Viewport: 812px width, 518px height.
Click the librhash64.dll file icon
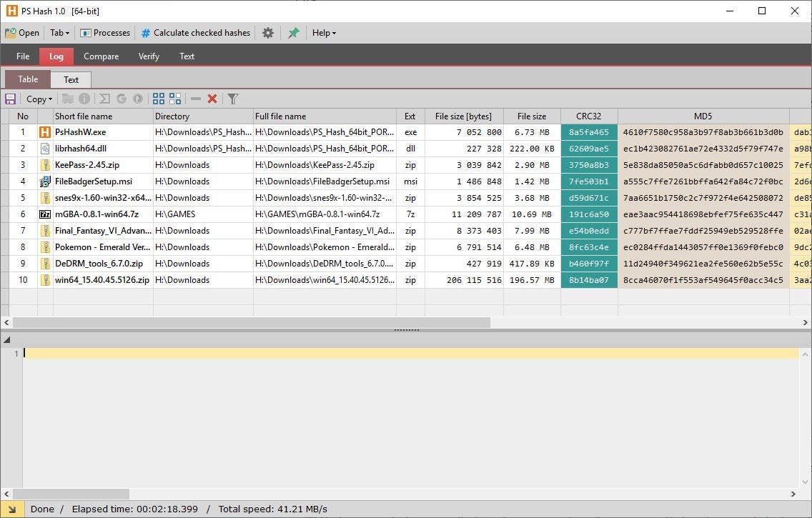tap(45, 149)
